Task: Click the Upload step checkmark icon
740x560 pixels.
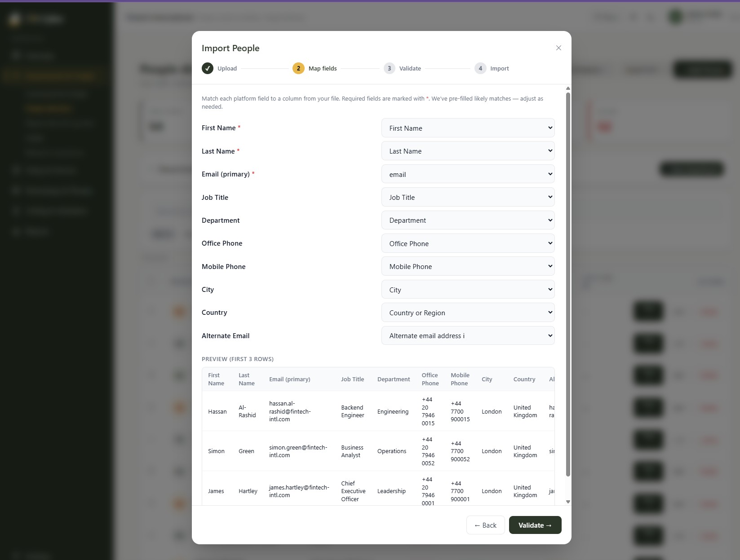Action: [x=208, y=68]
